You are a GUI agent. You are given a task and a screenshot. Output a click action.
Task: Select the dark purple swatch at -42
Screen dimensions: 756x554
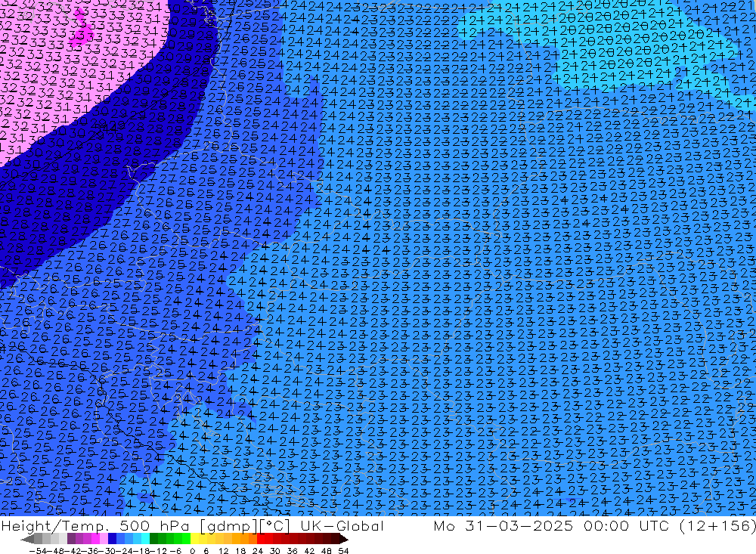click(x=71, y=539)
